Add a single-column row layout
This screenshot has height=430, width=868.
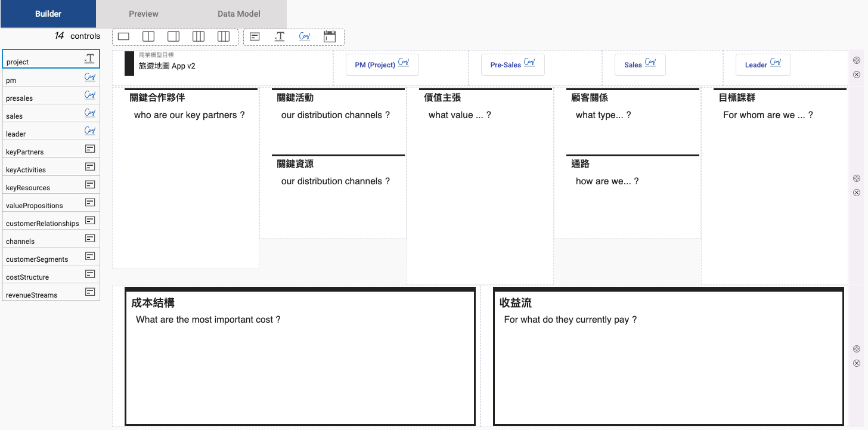pyautogui.click(x=123, y=36)
